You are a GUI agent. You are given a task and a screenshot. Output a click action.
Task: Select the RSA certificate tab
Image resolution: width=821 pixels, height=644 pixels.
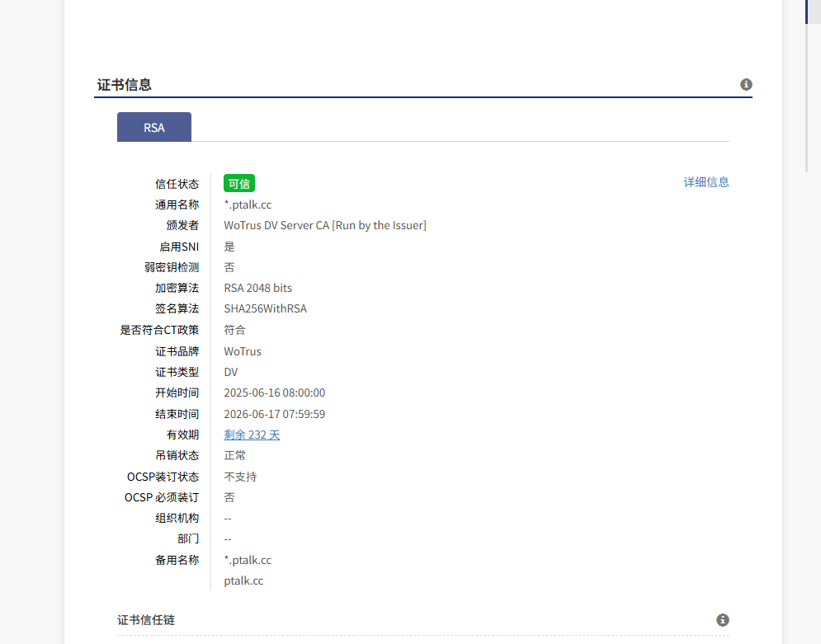tap(154, 127)
